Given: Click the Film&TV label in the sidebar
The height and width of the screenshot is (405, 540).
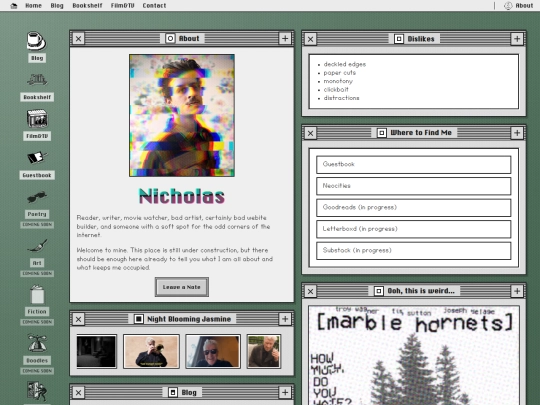Looking at the screenshot, I should (x=37, y=136).
